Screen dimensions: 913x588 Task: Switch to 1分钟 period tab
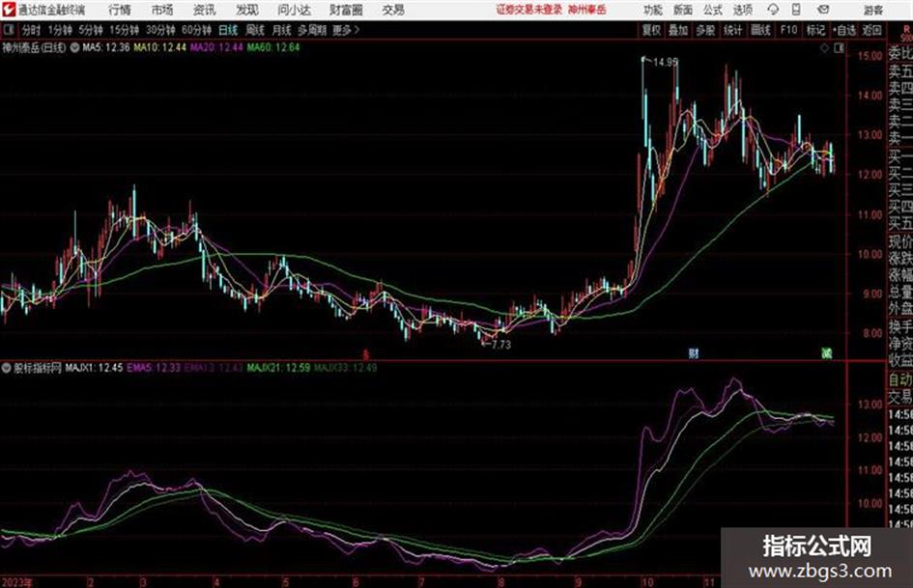point(59,30)
